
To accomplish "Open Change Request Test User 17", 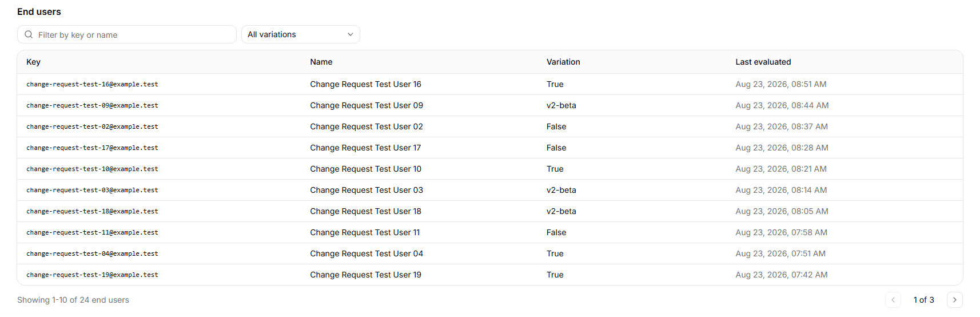I will click(x=365, y=148).
